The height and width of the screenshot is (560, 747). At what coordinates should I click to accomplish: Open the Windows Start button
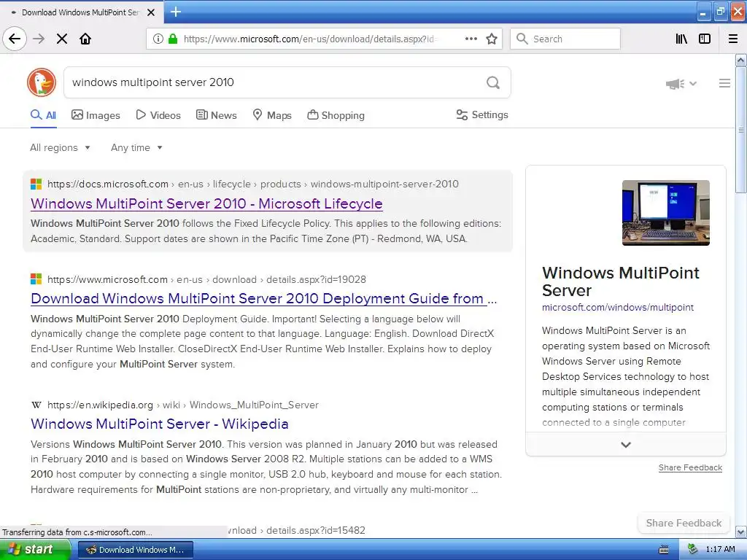point(35,550)
